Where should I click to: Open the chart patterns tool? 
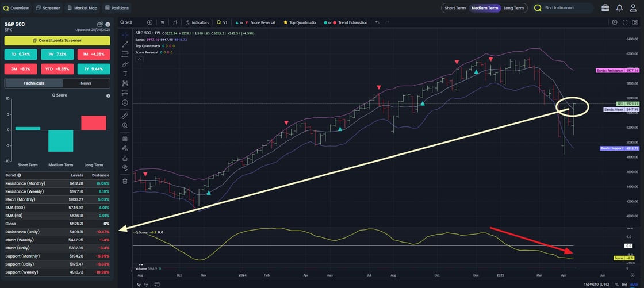tap(125, 83)
